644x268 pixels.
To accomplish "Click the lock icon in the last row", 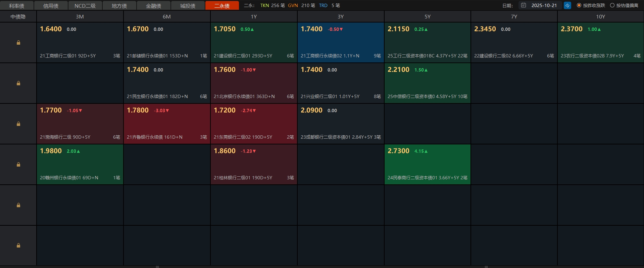I will tap(18, 245).
